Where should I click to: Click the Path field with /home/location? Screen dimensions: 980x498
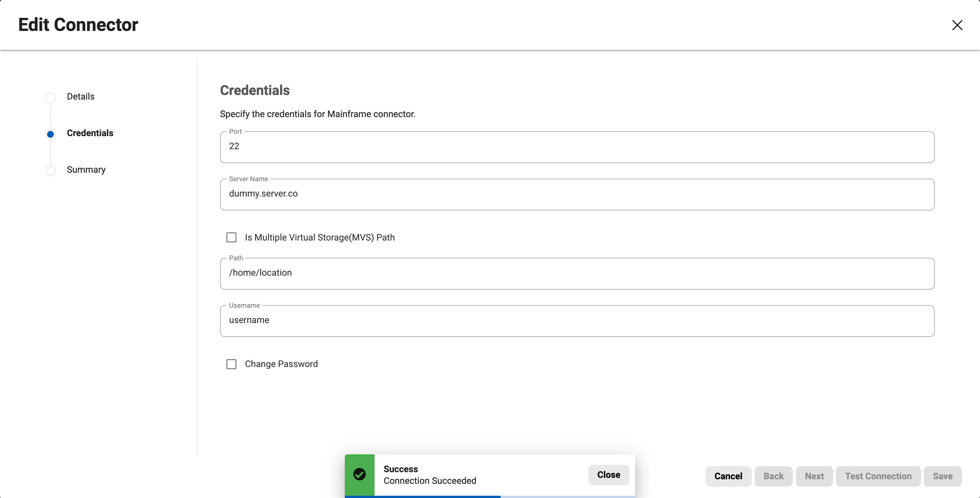pyautogui.click(x=577, y=274)
